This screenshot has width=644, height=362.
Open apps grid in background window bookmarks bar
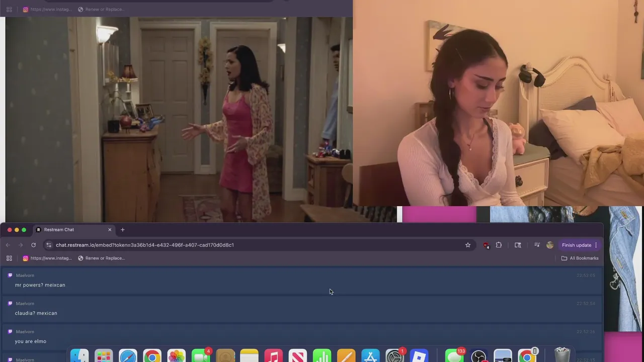click(x=9, y=9)
